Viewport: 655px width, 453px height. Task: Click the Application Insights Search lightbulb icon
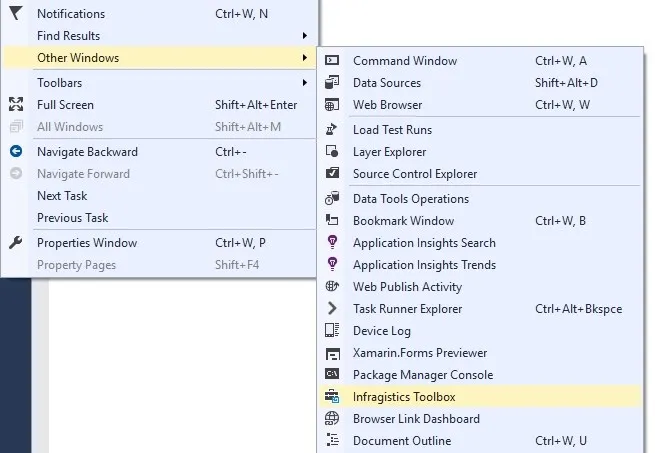tap(333, 243)
